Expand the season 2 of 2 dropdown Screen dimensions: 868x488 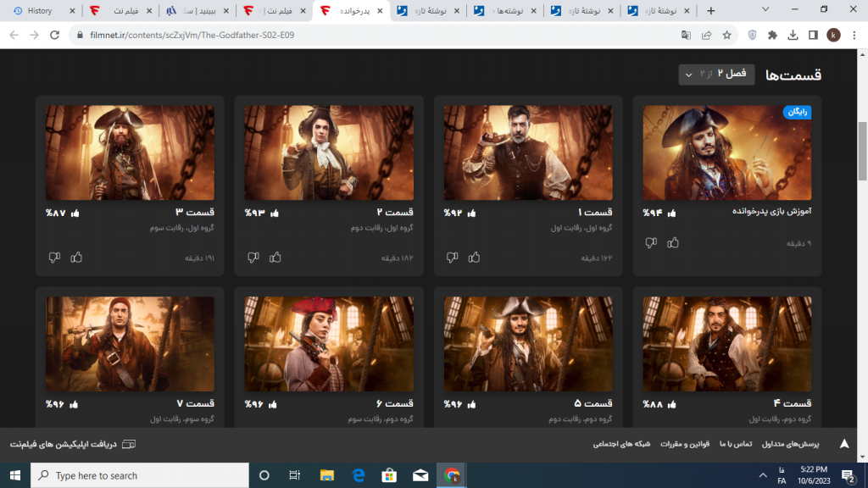point(715,75)
